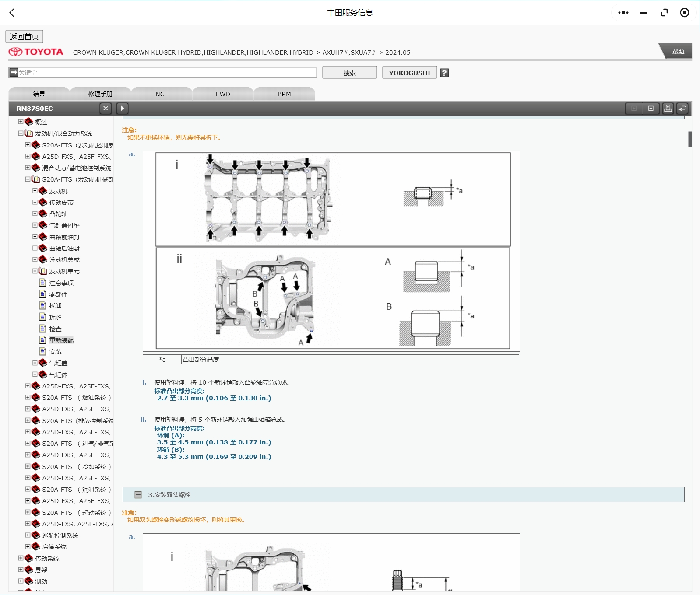
Task: Switch to the 修理手册 tab
Action: 100,94
